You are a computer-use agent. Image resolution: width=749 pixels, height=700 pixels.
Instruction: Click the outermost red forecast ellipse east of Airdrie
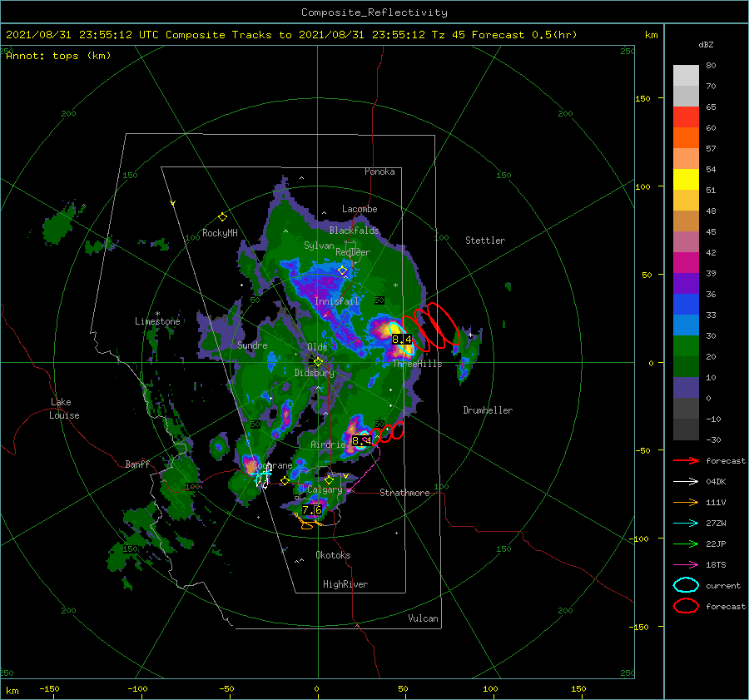coord(398,430)
